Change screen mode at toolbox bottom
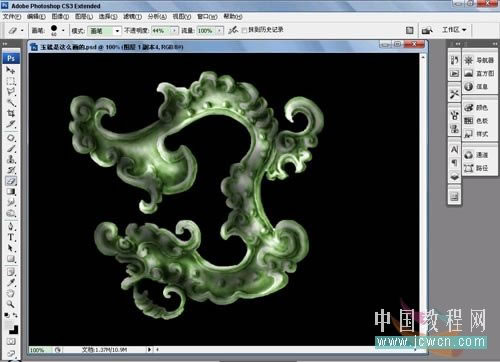The image size is (500, 362). pos(11,354)
